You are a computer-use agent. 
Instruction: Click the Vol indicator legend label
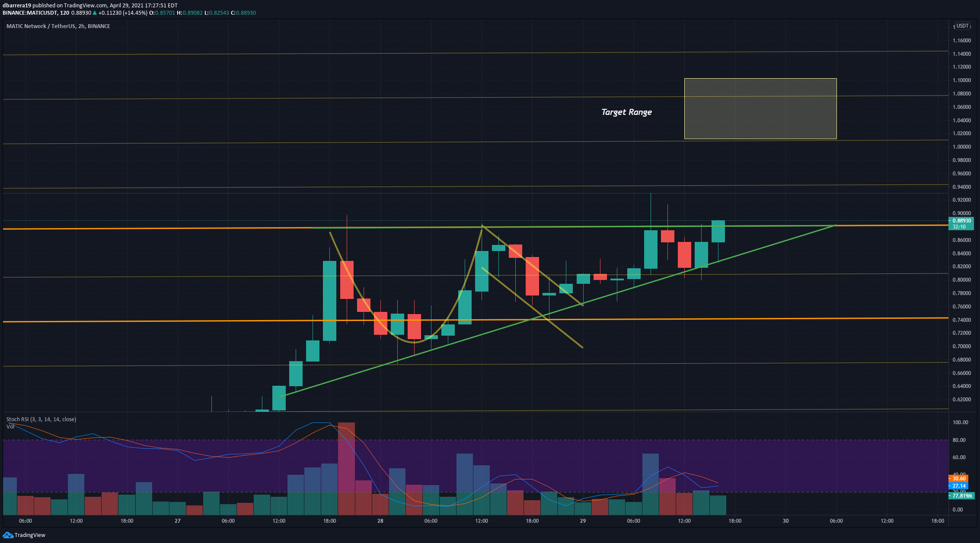pyautogui.click(x=10, y=426)
